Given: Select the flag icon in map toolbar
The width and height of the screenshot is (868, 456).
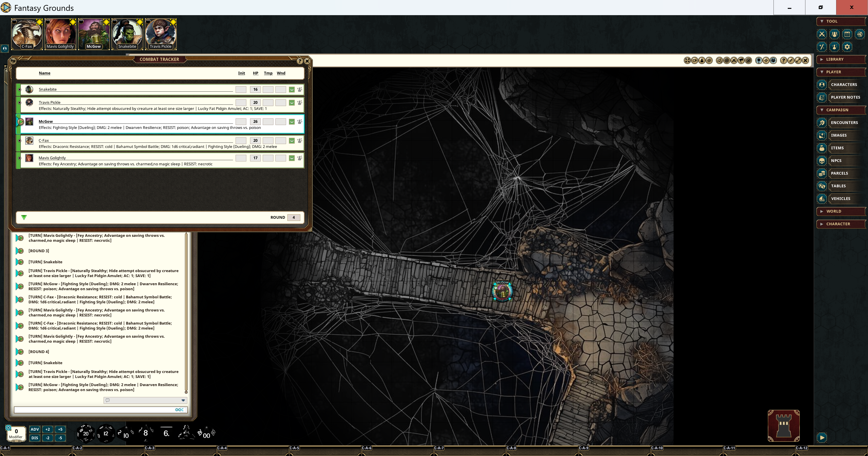Looking at the screenshot, I should tap(741, 60).
